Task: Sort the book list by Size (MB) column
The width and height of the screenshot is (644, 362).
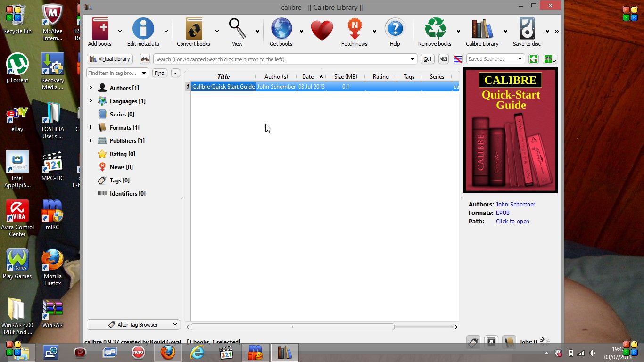Action: coord(346,76)
